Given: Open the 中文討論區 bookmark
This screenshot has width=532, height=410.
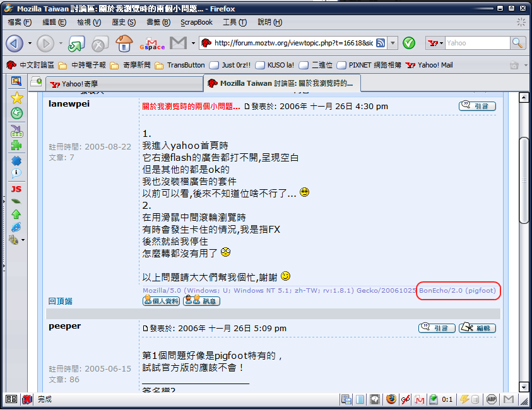Looking at the screenshot, I should click(x=30, y=65).
